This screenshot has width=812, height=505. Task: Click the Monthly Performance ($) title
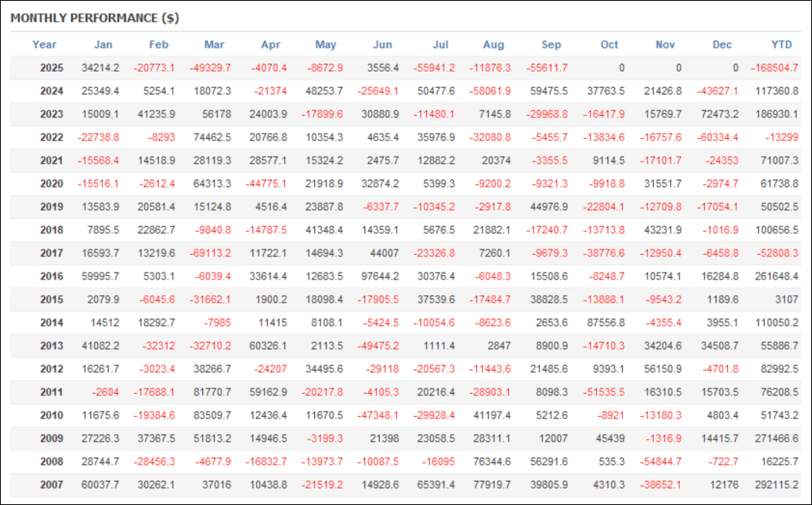click(x=95, y=17)
